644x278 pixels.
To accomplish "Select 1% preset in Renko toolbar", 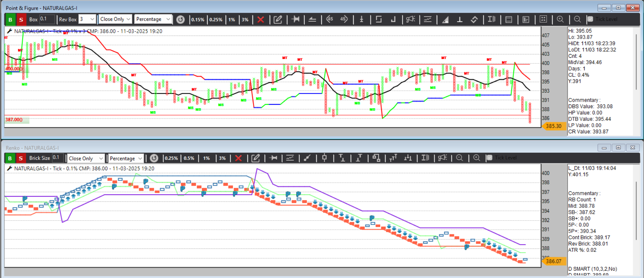I will 206,158.
